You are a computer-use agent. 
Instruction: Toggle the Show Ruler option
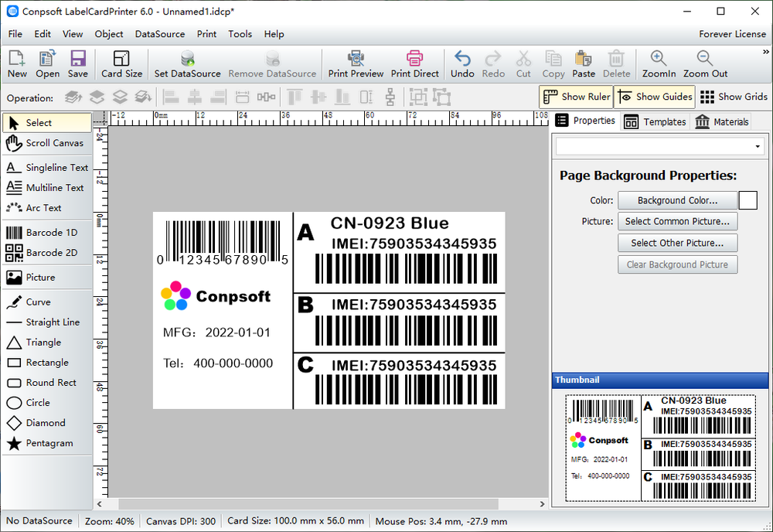(x=576, y=97)
